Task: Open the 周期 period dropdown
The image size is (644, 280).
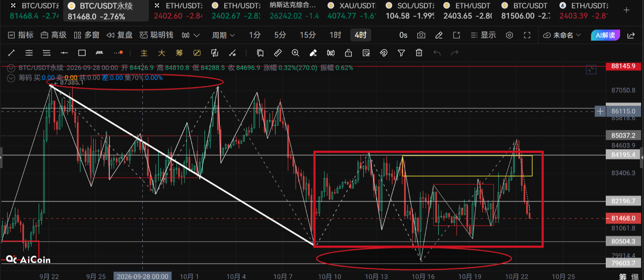Action: (x=223, y=35)
